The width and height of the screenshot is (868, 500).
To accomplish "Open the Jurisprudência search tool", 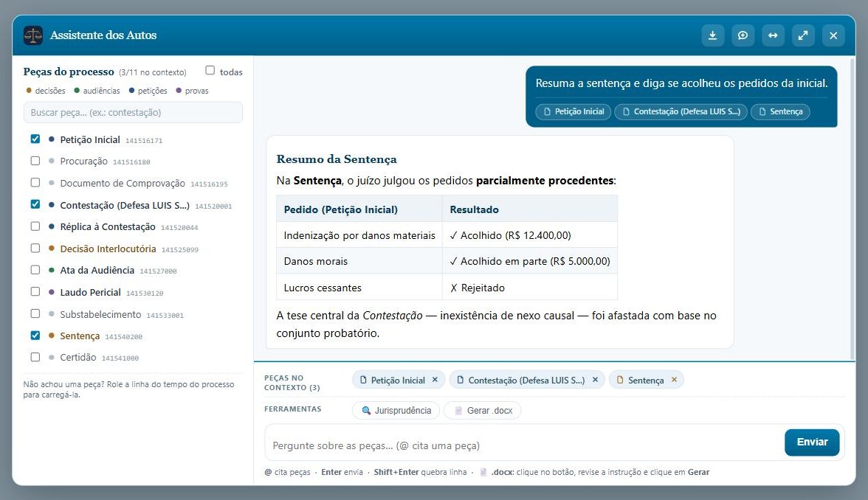I will (x=396, y=410).
